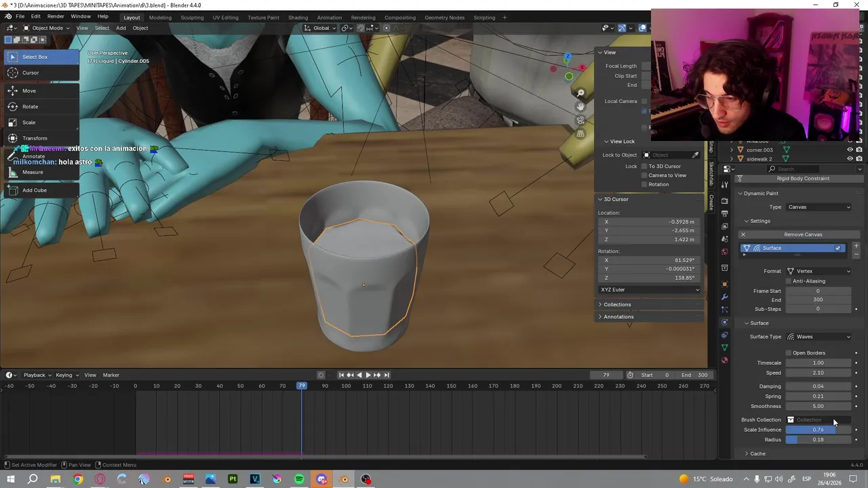Open the Object Mode dropdown
The height and width of the screenshot is (488, 868).
[46, 28]
